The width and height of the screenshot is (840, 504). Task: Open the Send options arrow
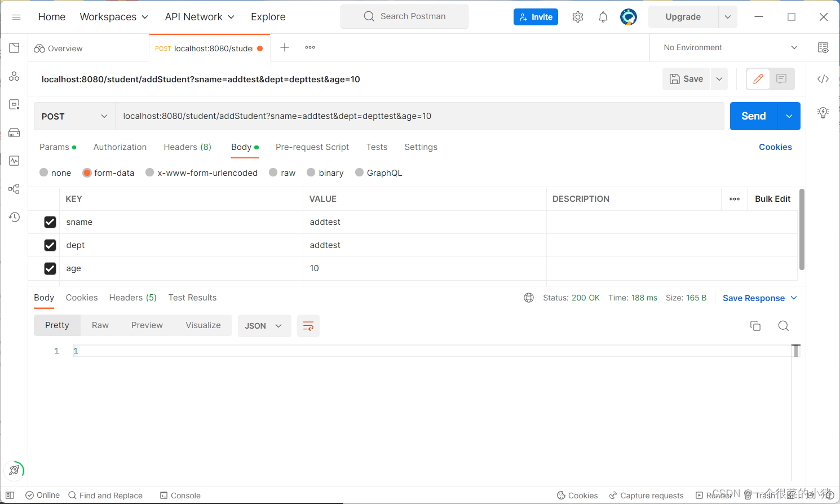point(789,116)
